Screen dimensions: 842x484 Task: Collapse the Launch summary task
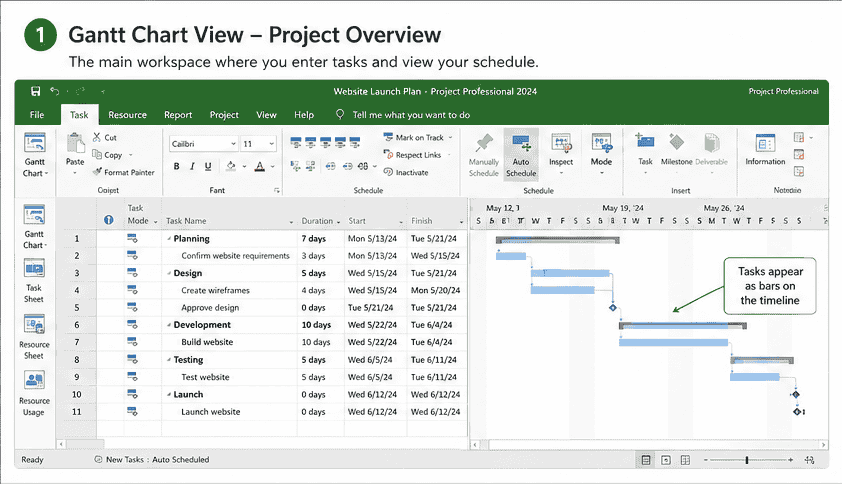(169, 394)
